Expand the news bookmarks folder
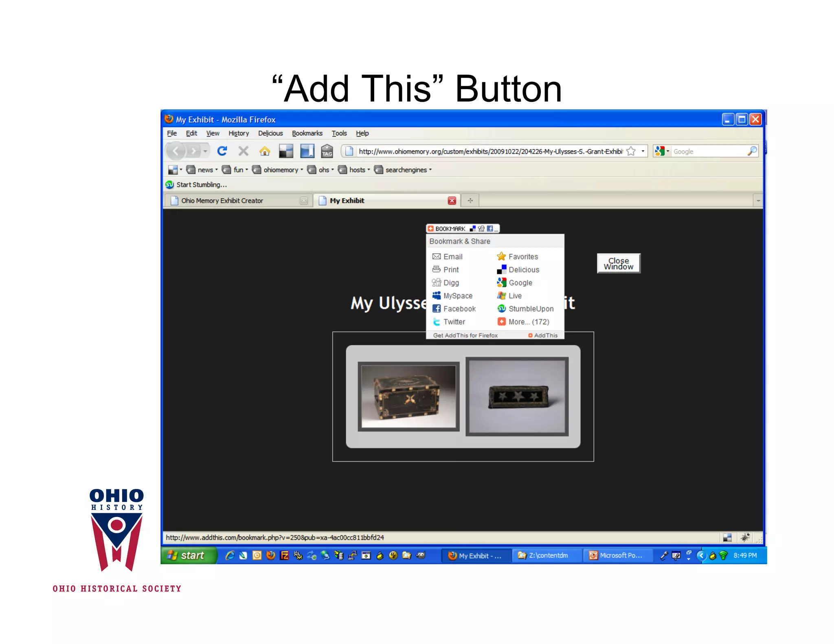 [x=202, y=170]
